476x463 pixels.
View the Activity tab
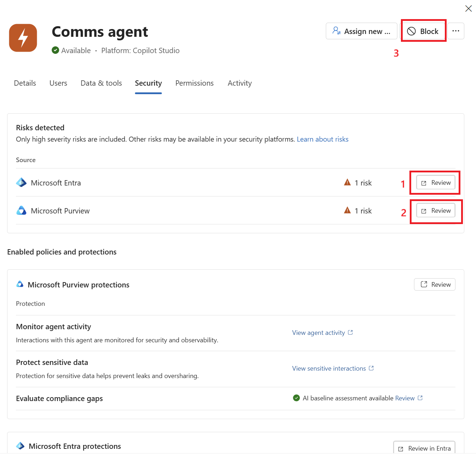pyautogui.click(x=240, y=83)
